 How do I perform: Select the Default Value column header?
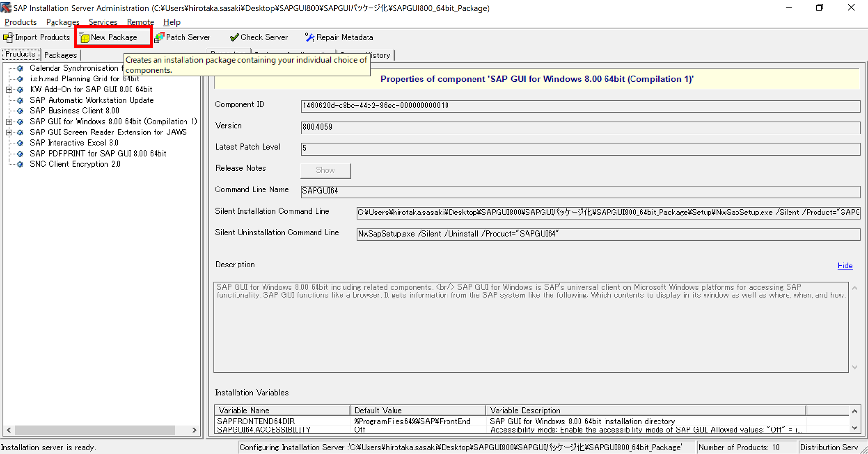[x=418, y=410]
